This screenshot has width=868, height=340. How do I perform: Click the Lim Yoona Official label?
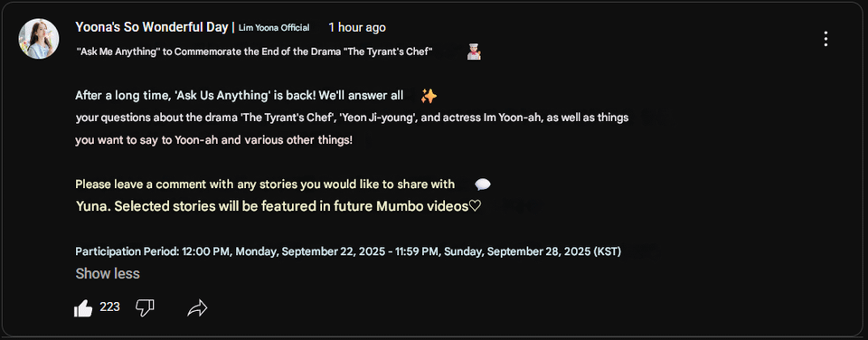tap(274, 28)
